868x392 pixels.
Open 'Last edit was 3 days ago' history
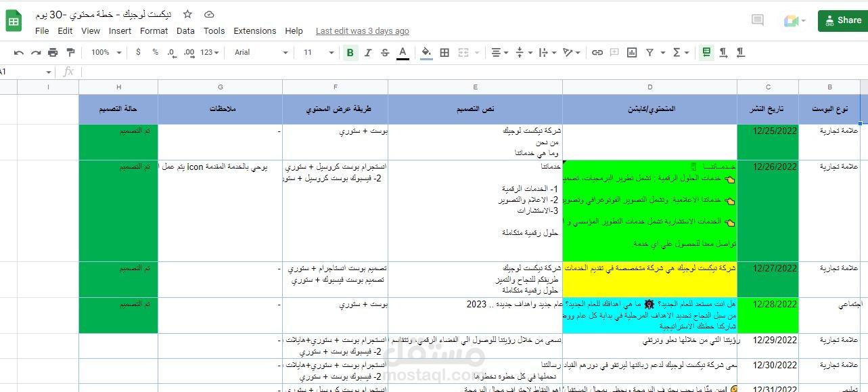(363, 31)
